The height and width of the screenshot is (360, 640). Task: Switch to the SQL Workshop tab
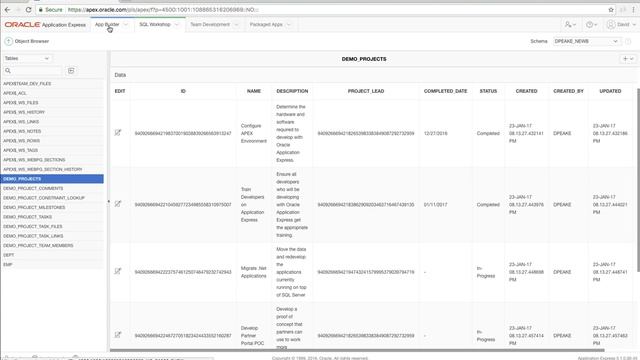point(155,24)
